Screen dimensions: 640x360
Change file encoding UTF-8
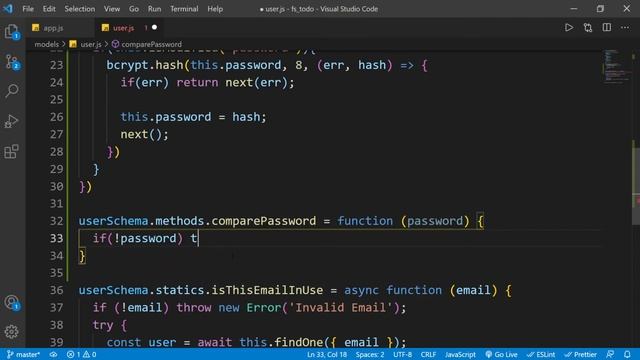click(x=402, y=354)
